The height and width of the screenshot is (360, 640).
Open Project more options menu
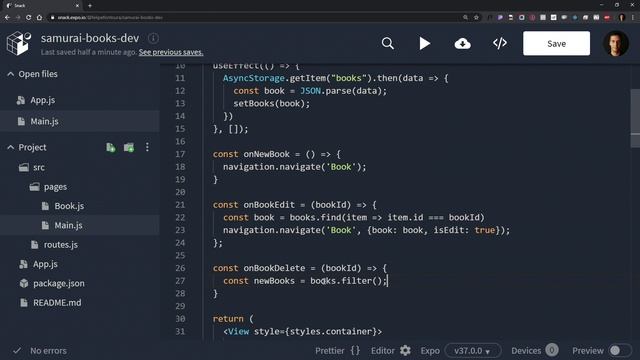point(147,147)
